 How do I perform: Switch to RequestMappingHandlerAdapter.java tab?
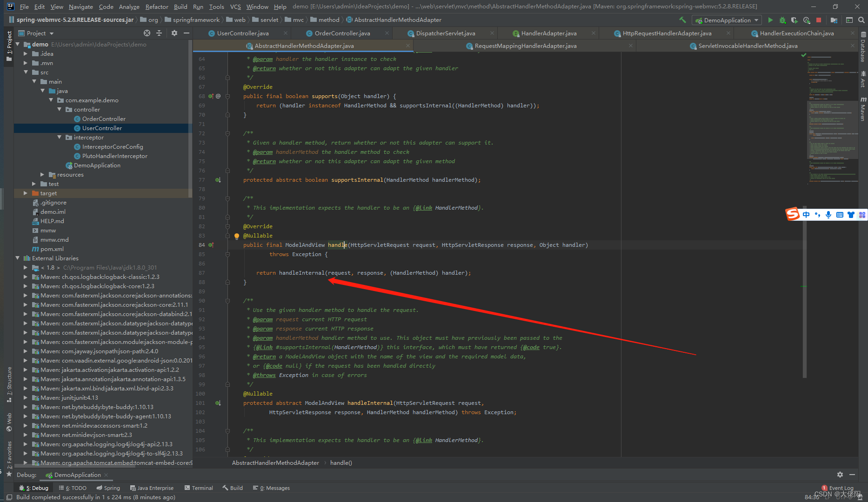pos(526,46)
